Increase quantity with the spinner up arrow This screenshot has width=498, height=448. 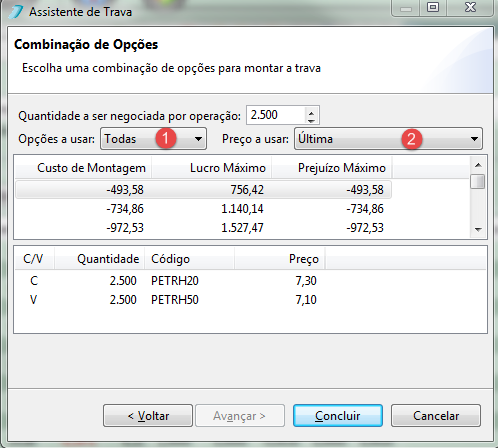pyautogui.click(x=311, y=112)
